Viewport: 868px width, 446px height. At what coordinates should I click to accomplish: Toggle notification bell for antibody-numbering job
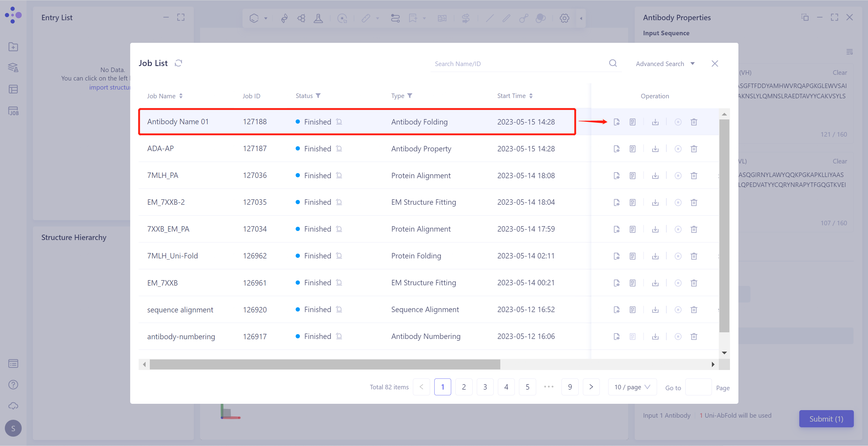click(x=339, y=336)
